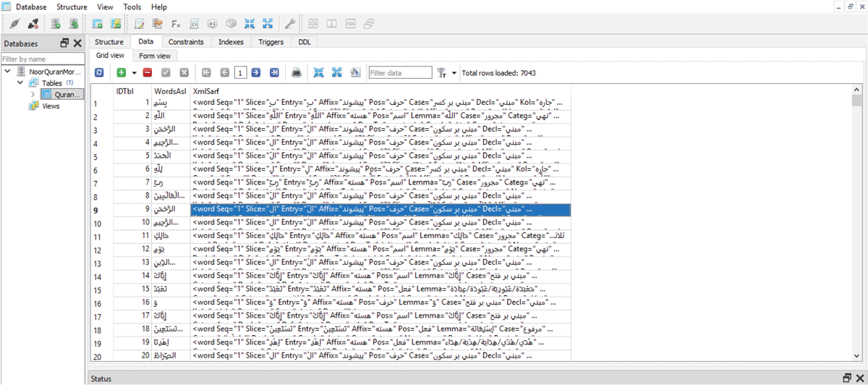Go to next data page arrow

(257, 72)
